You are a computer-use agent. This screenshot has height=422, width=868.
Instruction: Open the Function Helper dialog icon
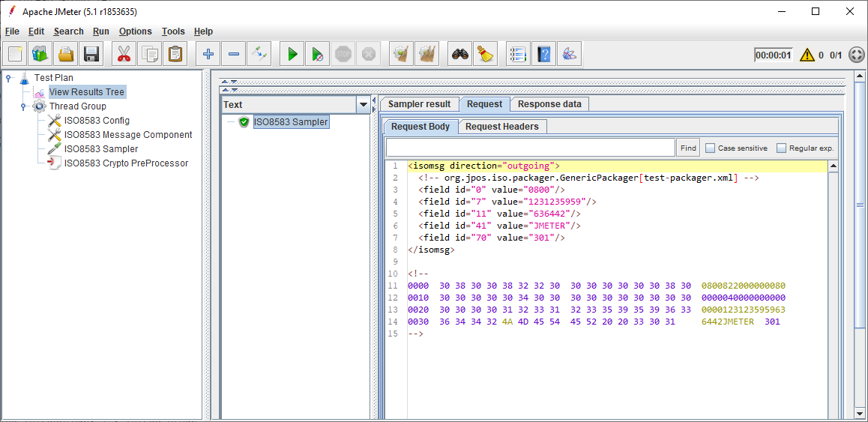518,54
